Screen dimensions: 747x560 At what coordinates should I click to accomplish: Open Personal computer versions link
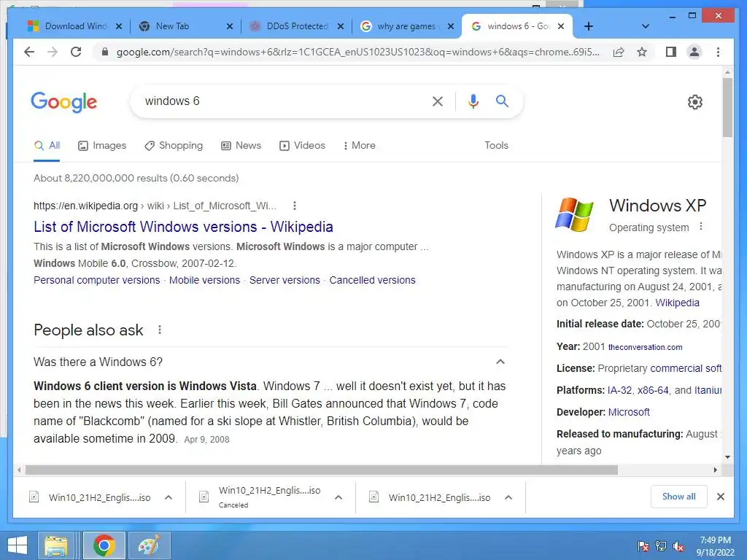coord(97,280)
